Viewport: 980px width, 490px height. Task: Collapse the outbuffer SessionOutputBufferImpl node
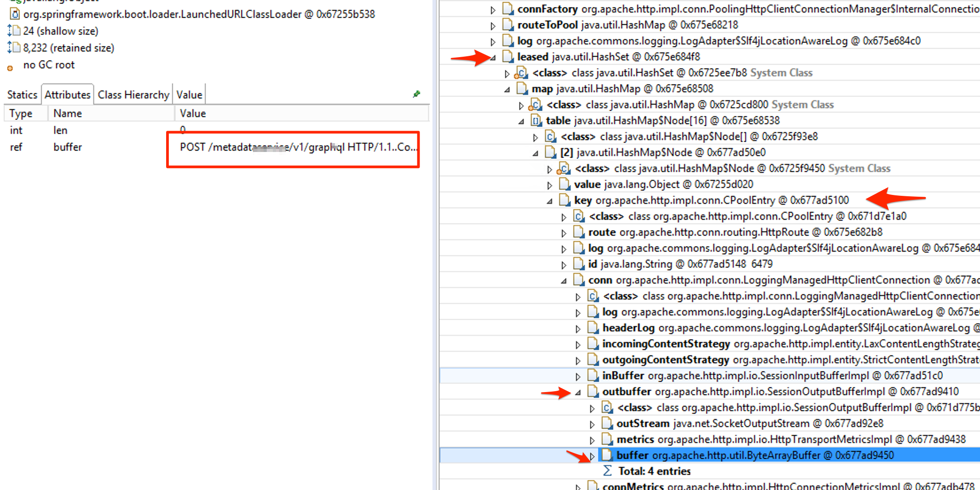pyautogui.click(x=578, y=392)
